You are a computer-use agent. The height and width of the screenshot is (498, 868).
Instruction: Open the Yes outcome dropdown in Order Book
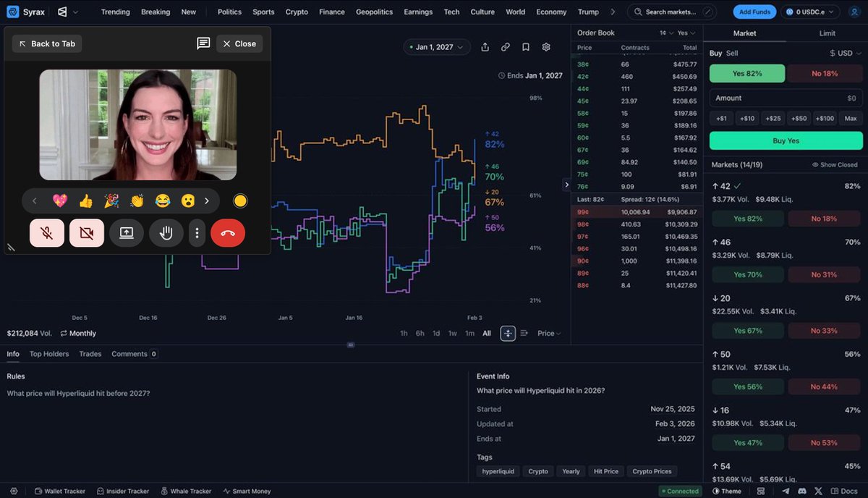pyautogui.click(x=686, y=33)
